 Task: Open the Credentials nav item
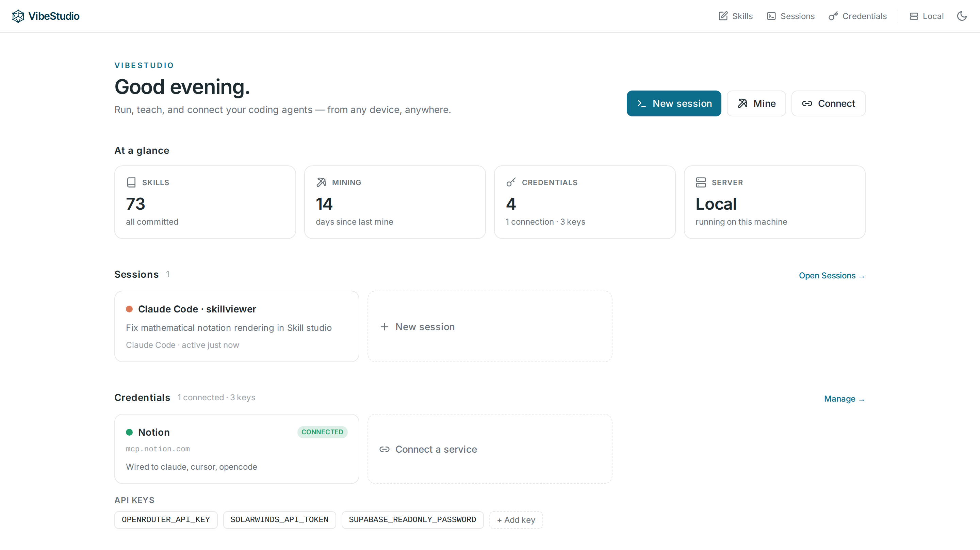click(x=857, y=16)
